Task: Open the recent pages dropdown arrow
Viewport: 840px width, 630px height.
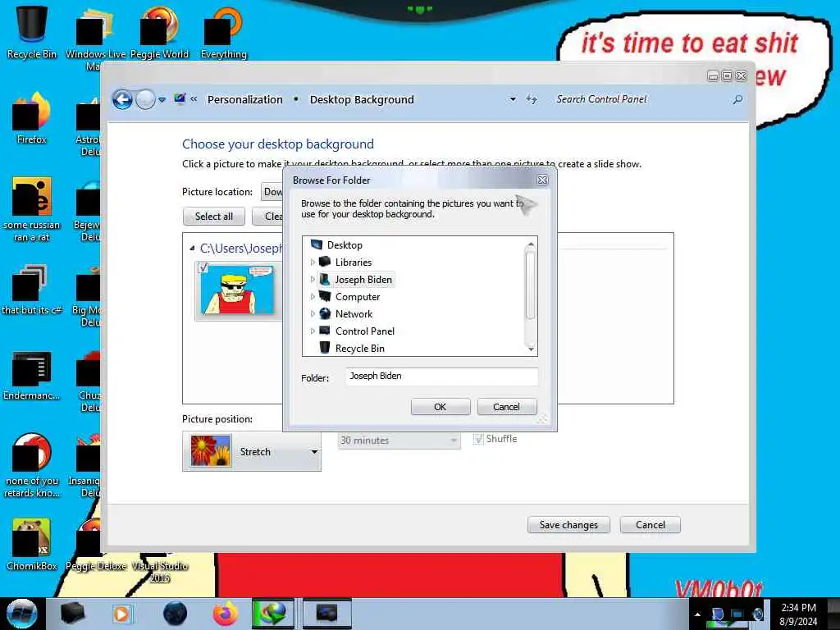Action: [162, 99]
